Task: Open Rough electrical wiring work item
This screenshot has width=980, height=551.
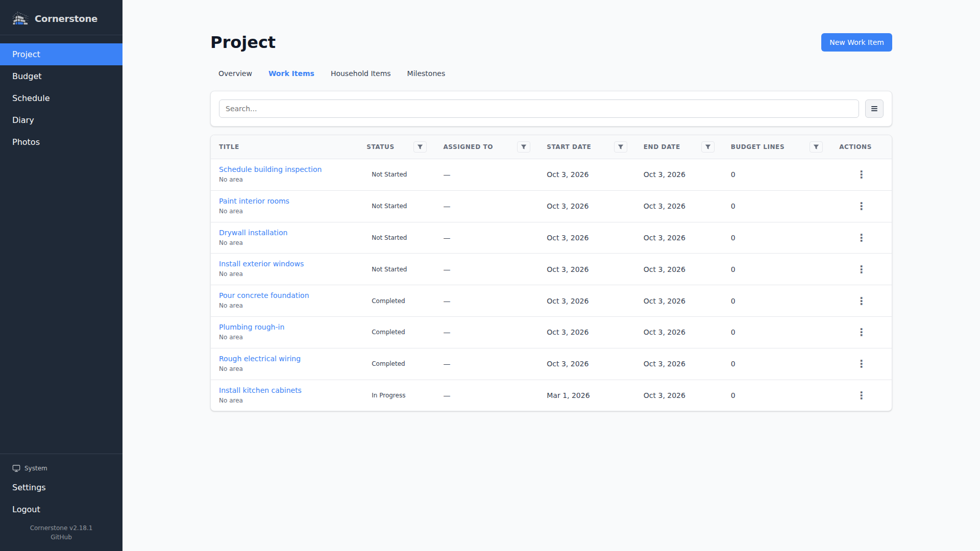Action: point(260,359)
